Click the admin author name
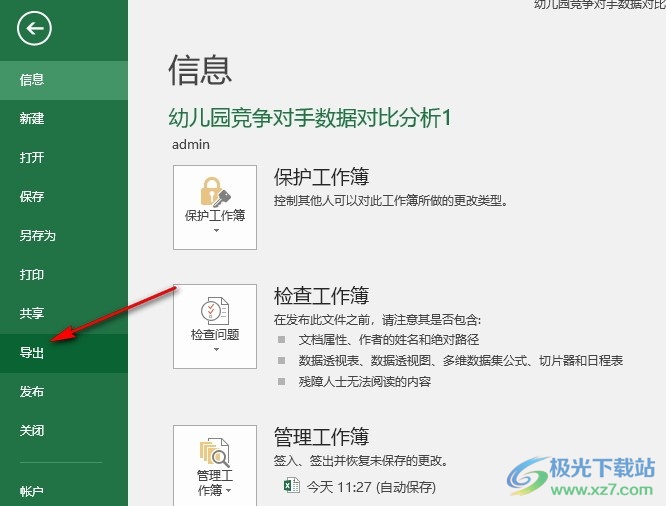 [191, 145]
